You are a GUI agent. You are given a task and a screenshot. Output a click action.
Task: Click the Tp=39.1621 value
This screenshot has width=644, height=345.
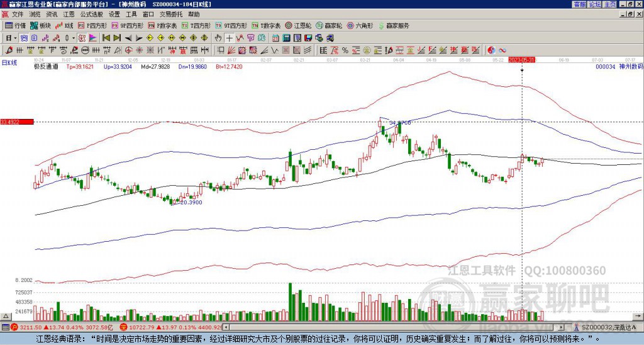pos(80,66)
